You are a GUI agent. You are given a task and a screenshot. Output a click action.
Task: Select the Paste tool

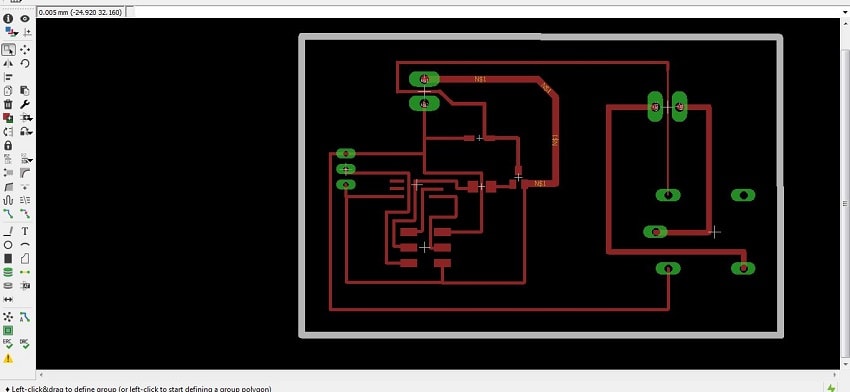pyautogui.click(x=25, y=91)
